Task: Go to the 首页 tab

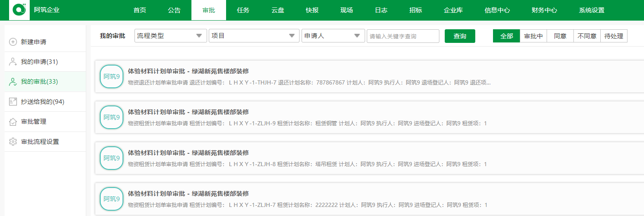Action: pyautogui.click(x=140, y=10)
